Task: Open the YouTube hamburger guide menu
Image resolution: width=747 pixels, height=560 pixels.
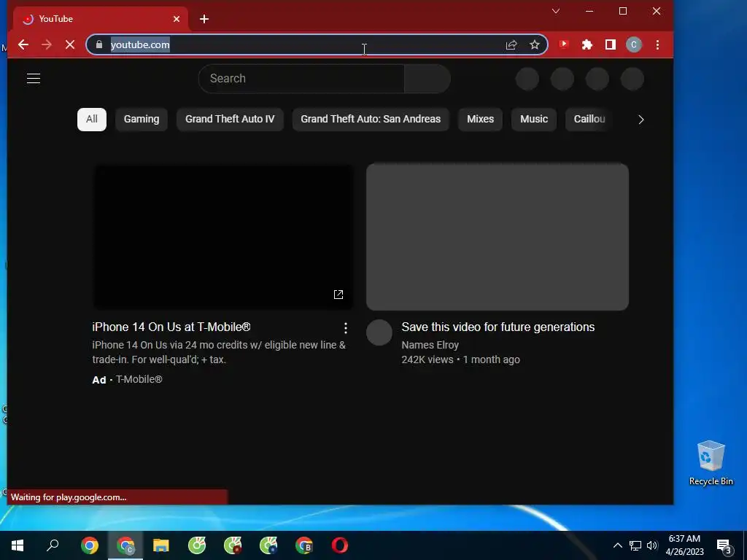Action: click(34, 79)
